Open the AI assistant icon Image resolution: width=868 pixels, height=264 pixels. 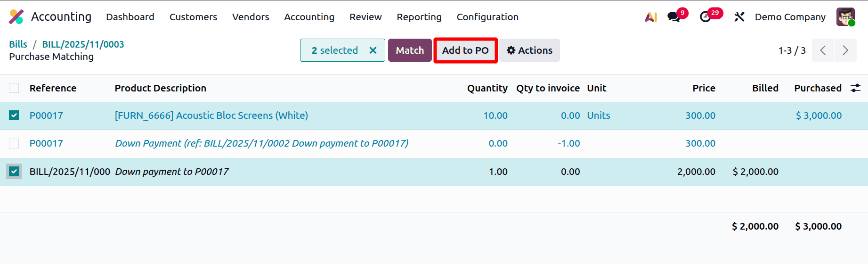point(651,17)
